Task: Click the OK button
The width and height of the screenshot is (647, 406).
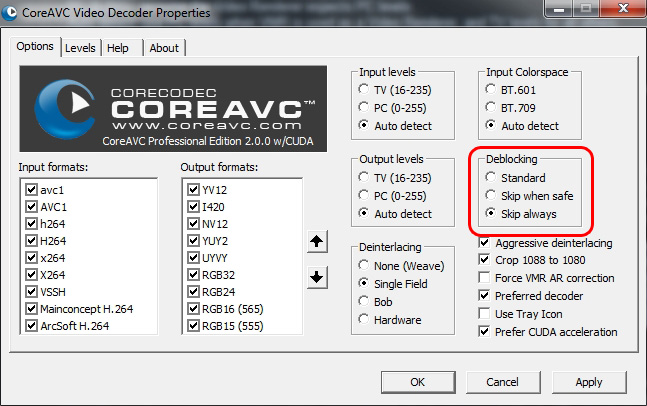Action: point(418,382)
